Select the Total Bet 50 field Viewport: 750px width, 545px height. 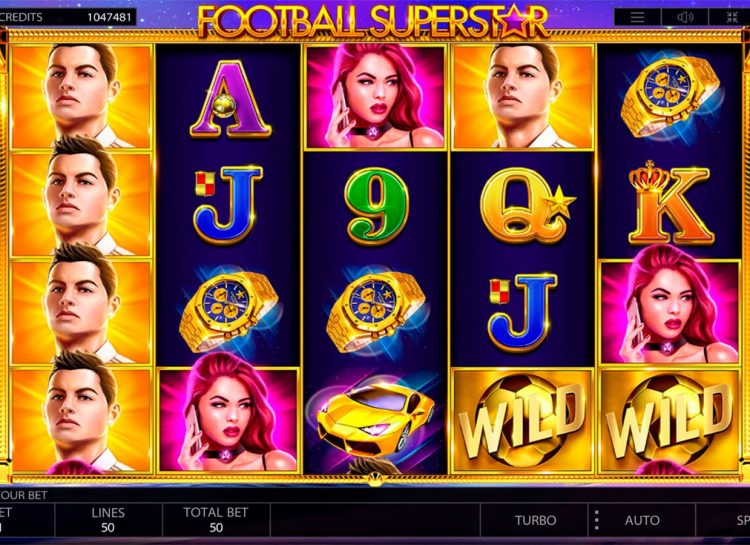click(216, 520)
